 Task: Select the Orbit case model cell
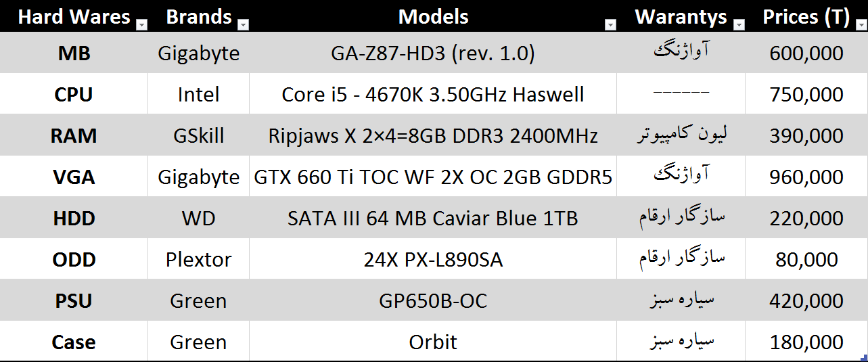click(x=433, y=342)
